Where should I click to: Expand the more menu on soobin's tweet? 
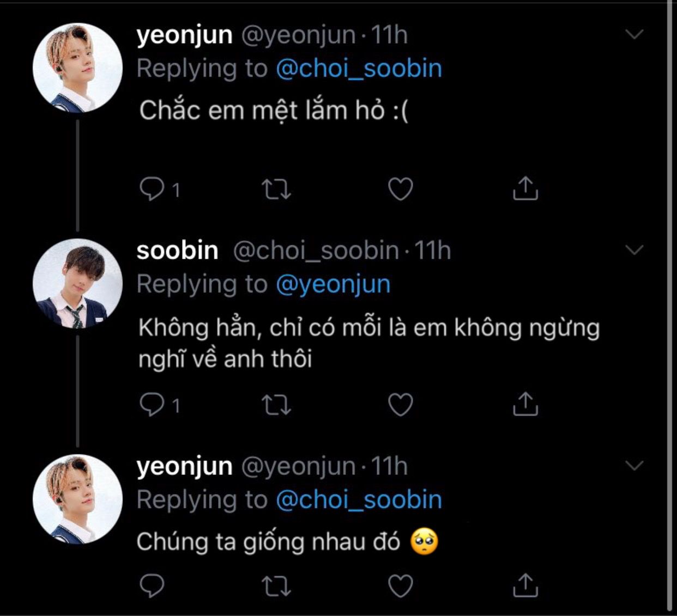point(634,250)
